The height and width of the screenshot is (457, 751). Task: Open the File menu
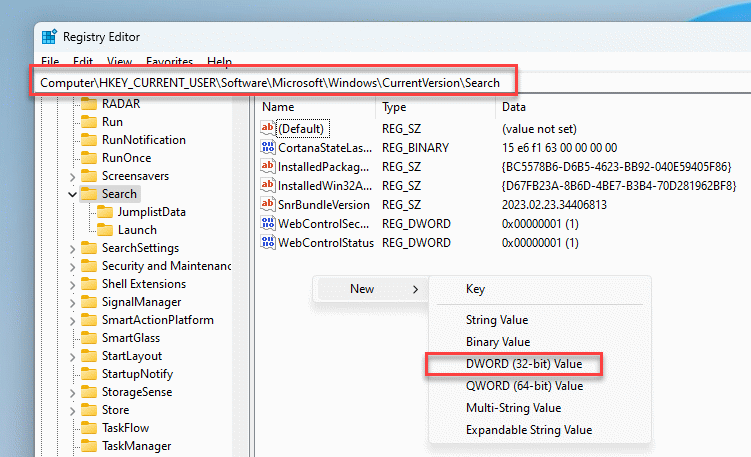point(50,61)
